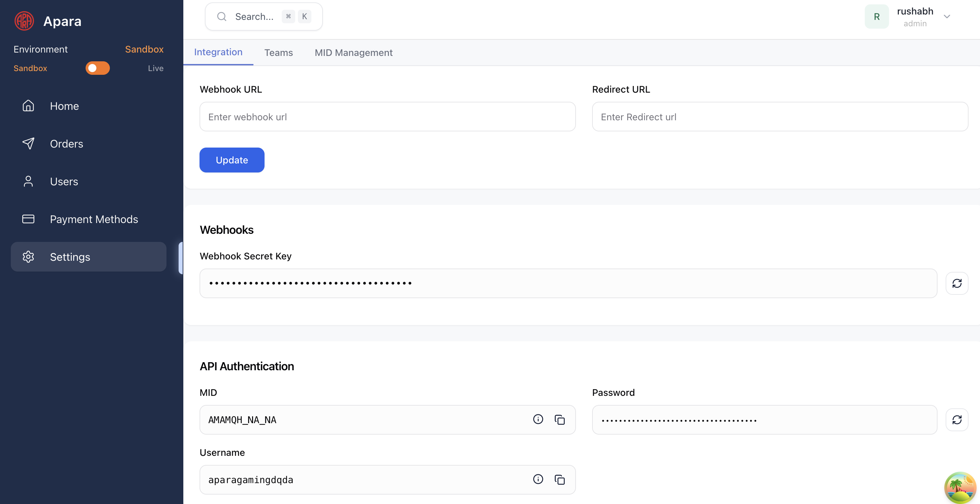This screenshot has width=980, height=504.
Task: Open the admin profile dropdown
Action: tap(947, 17)
